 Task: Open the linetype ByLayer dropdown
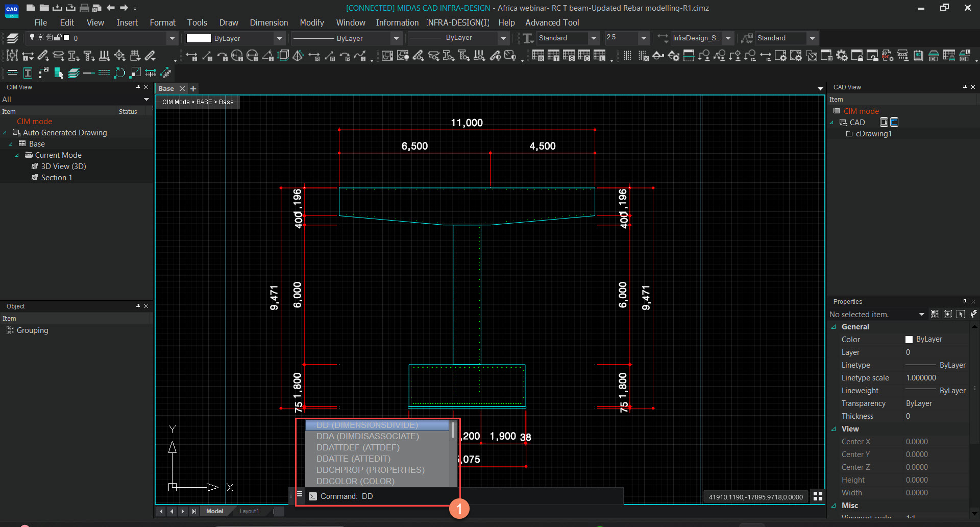click(397, 38)
